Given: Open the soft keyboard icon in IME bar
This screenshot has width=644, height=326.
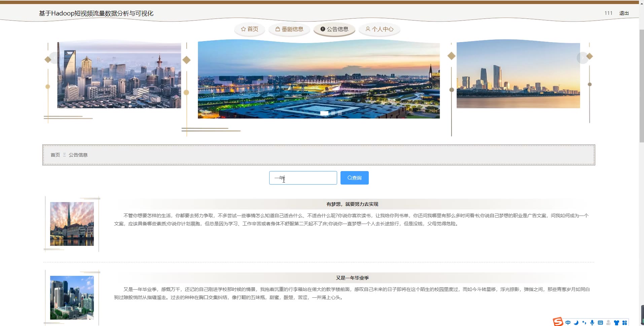Looking at the screenshot, I should pyautogui.click(x=600, y=323).
